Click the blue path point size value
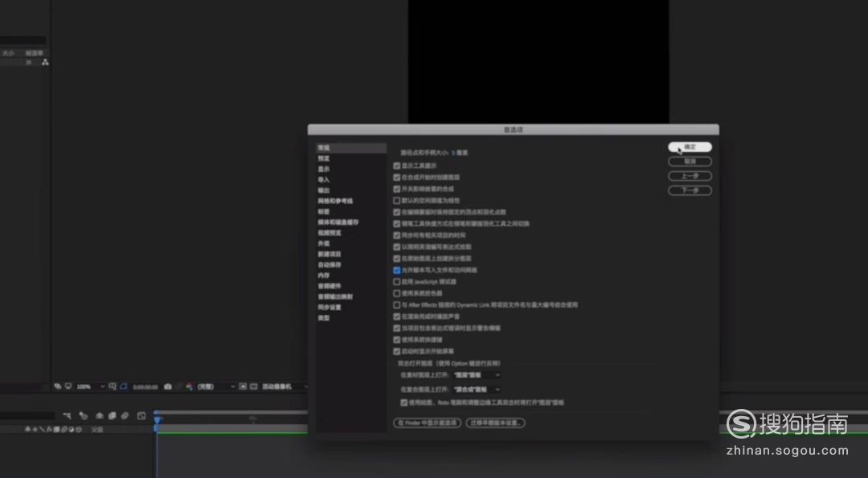The height and width of the screenshot is (478, 868). (453, 153)
